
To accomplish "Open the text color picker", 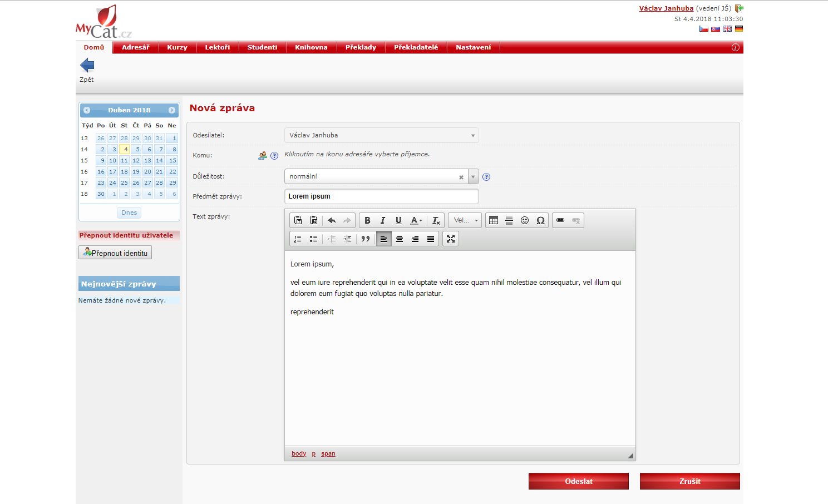I will coord(416,220).
